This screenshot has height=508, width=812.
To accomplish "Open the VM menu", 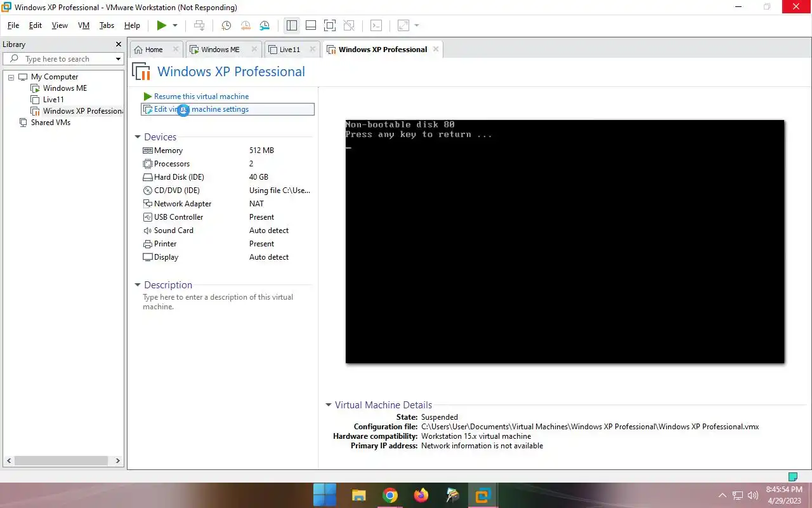I will 84,25.
